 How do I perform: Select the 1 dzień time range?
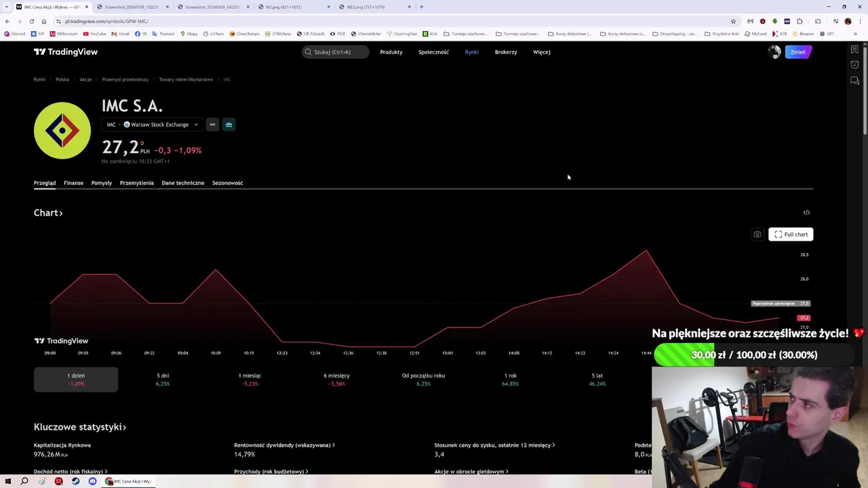(x=76, y=380)
